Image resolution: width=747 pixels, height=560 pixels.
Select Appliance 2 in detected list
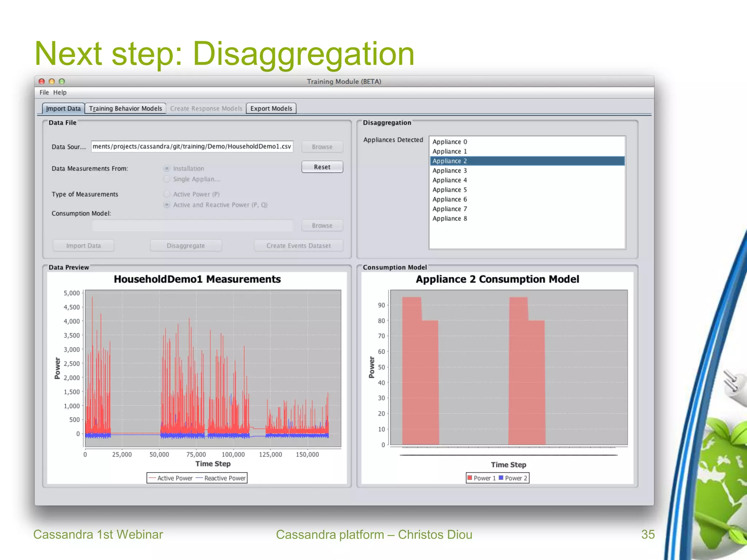click(x=527, y=161)
